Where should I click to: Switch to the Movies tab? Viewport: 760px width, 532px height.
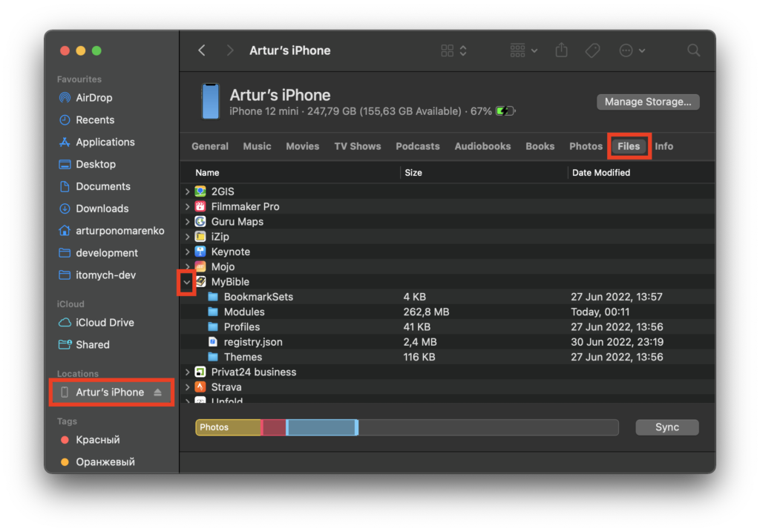point(303,146)
